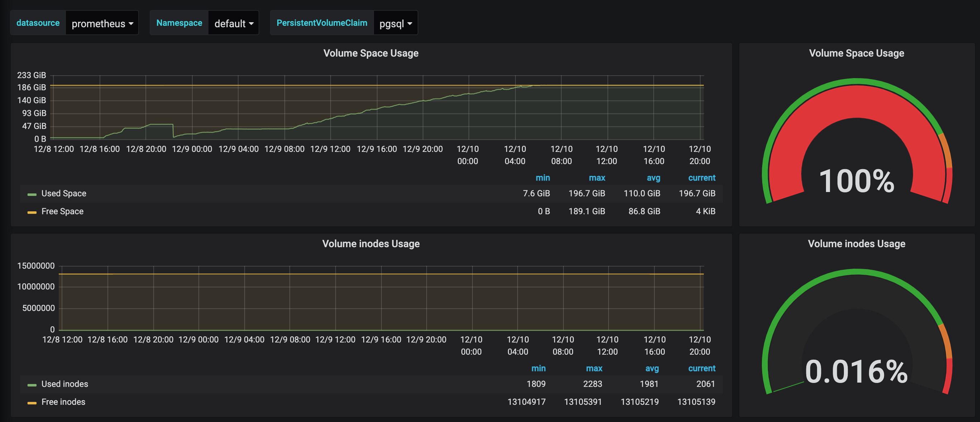Viewport: 980px width, 422px height.
Task: Open the Volume Space Usage panel title menu
Action: [371, 53]
